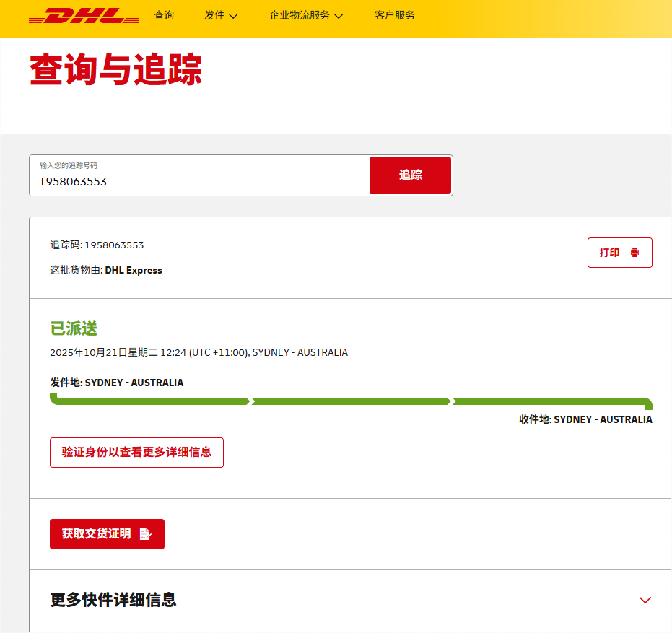Screen dimensions: 672x633
Task: Click the DHL logo in header
Action: pyautogui.click(x=84, y=16)
